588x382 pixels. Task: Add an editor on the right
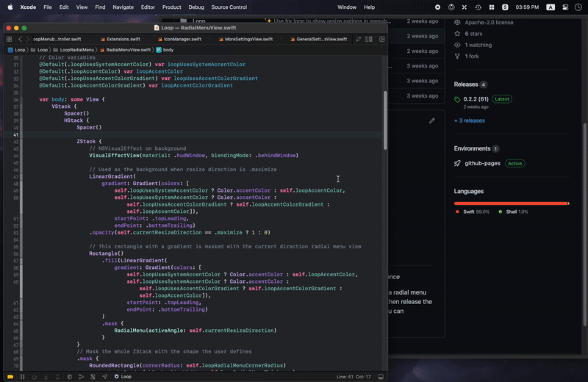point(382,39)
